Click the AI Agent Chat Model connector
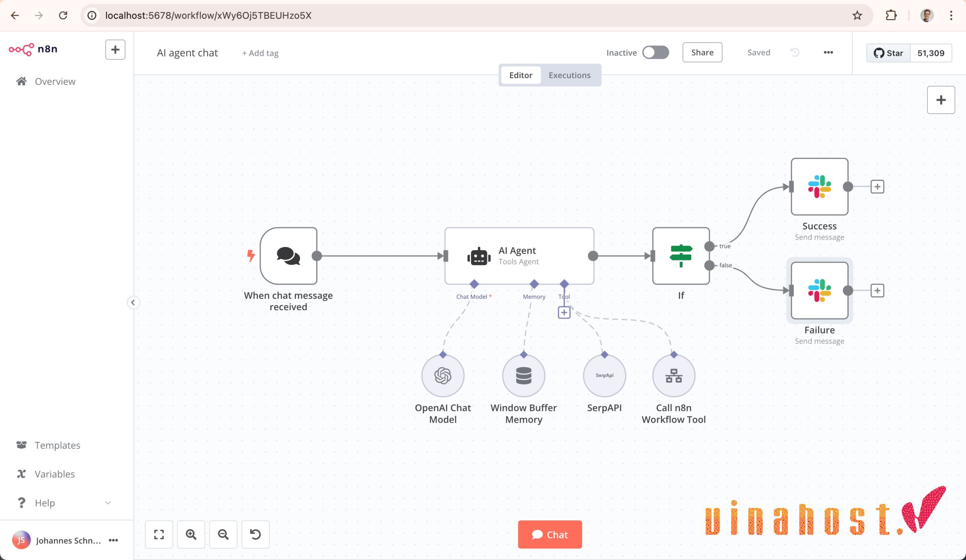 tap(474, 284)
